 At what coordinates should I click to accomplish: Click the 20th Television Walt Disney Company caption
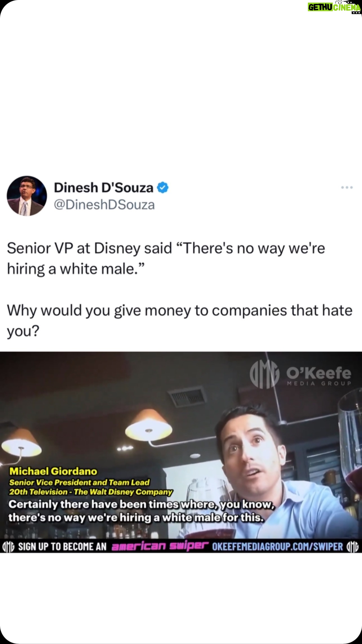(91, 492)
